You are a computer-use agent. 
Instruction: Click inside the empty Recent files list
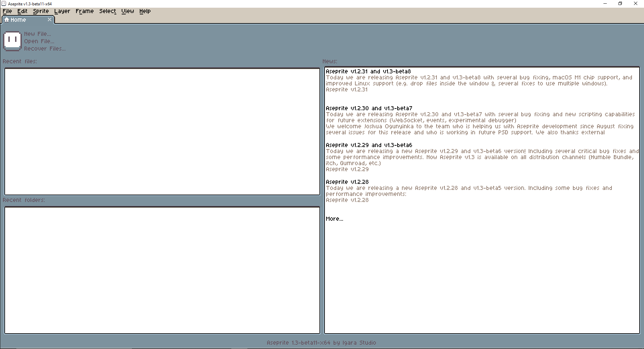(162, 131)
